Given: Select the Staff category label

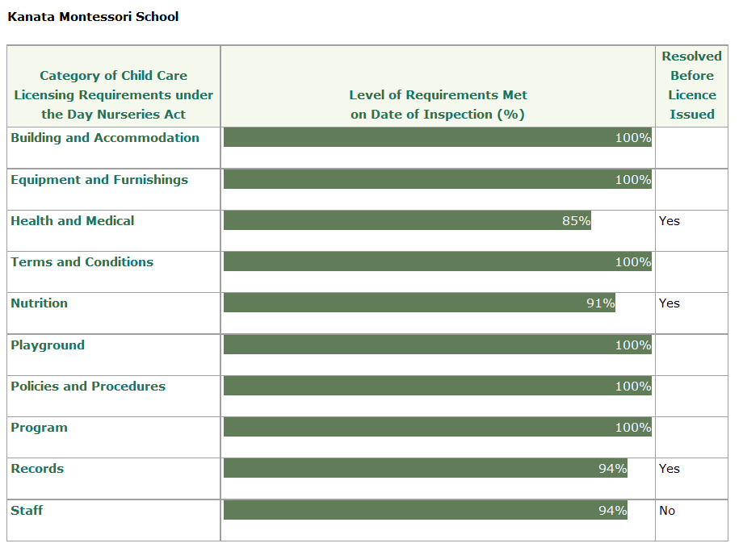Looking at the screenshot, I should 27,511.
